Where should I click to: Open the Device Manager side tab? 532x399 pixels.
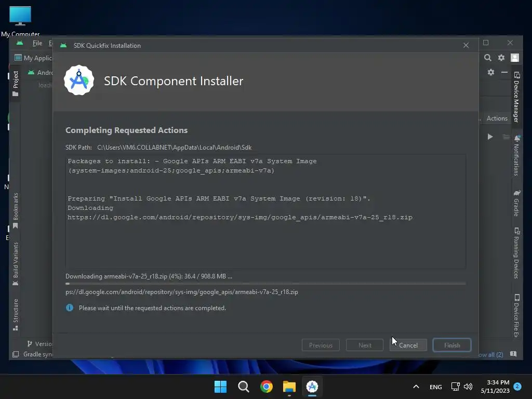(517, 97)
